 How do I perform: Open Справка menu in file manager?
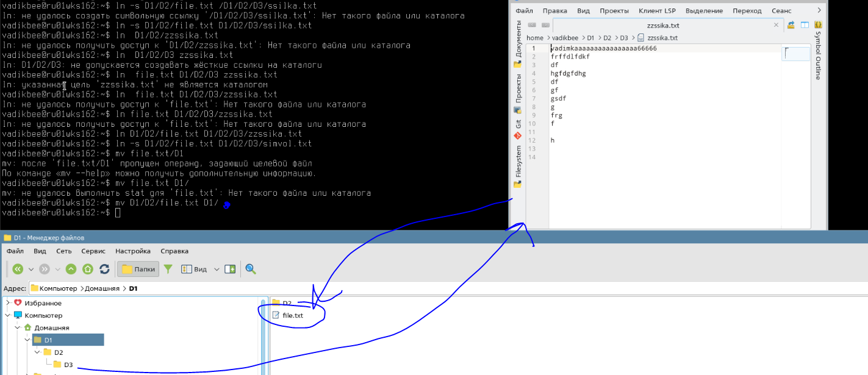point(174,251)
